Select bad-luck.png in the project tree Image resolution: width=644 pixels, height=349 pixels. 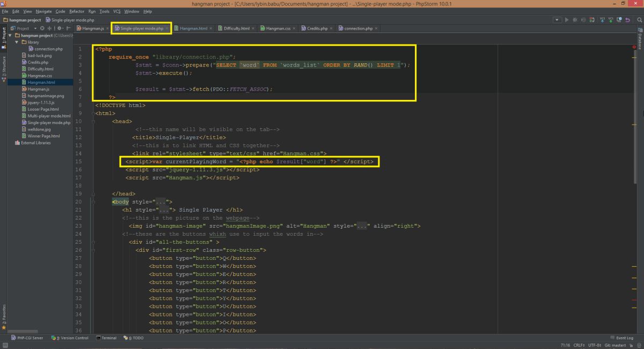click(x=36, y=55)
